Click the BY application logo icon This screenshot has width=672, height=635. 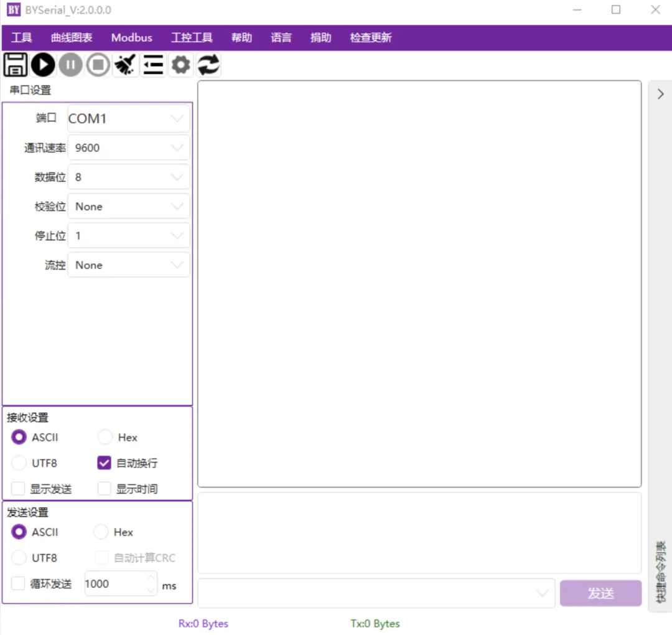pyautogui.click(x=13, y=9)
